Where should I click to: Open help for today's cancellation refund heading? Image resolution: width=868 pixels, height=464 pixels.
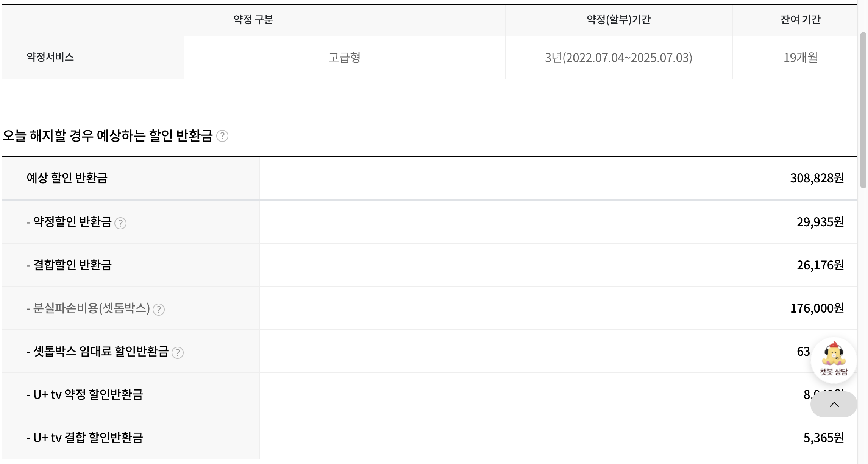222,136
